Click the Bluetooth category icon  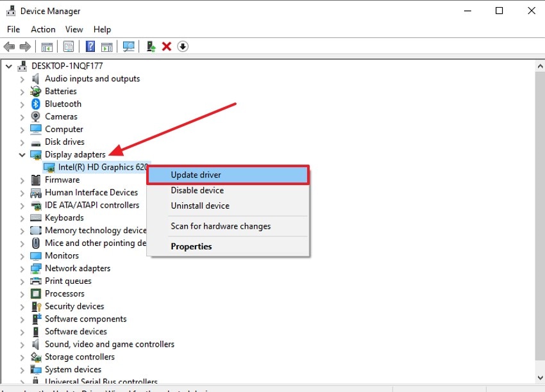35,104
